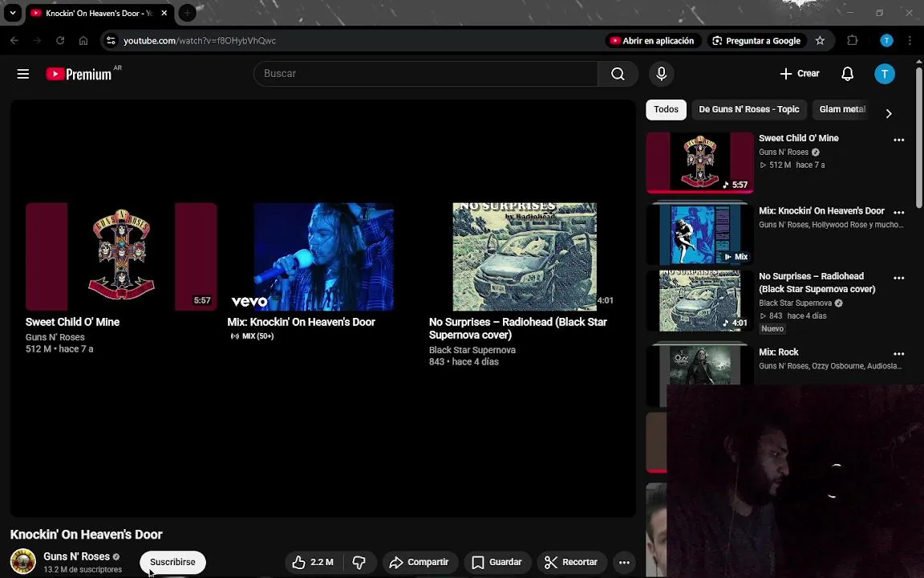Open options for Mix: Knockin' On Heaven's Door
The image size is (924, 578).
pos(898,212)
